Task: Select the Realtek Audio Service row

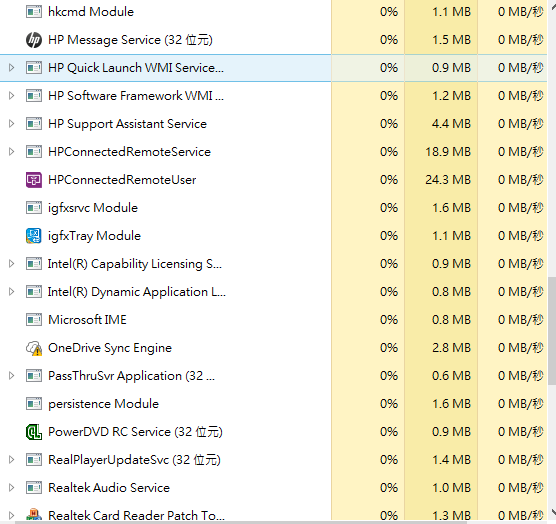Action: point(273,488)
